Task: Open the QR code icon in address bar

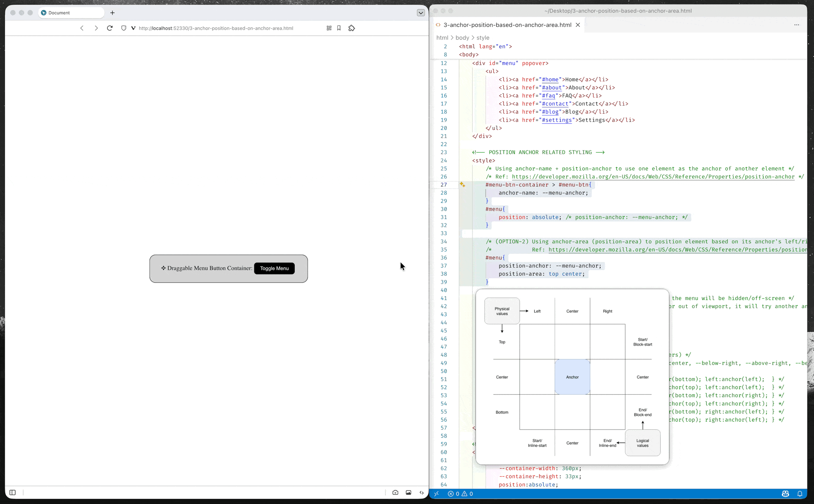Action: click(x=329, y=28)
